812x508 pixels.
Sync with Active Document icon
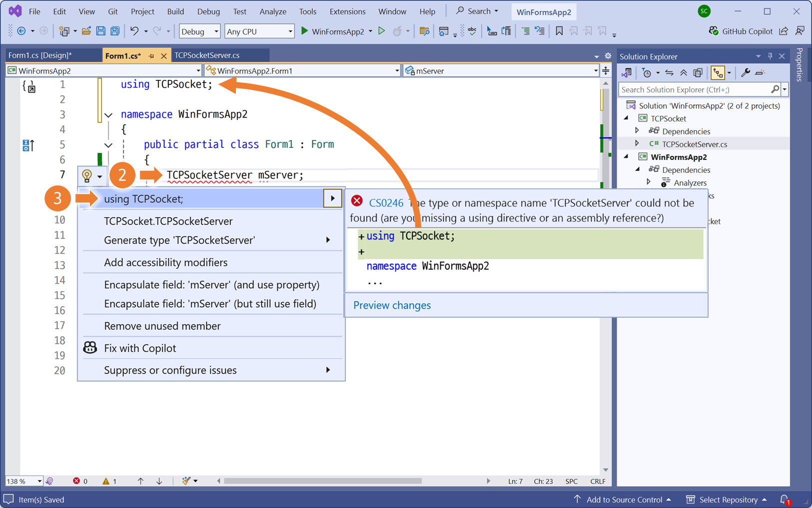(x=669, y=73)
